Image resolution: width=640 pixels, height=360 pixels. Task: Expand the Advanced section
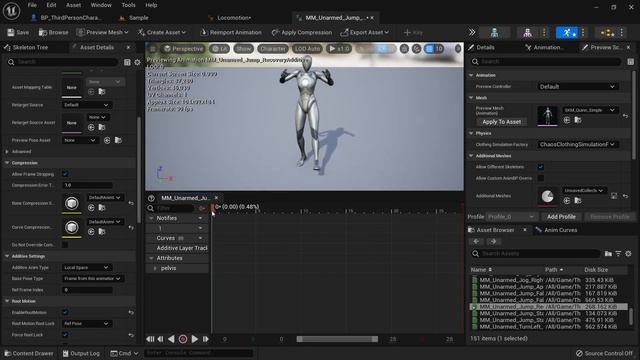pos(7,151)
